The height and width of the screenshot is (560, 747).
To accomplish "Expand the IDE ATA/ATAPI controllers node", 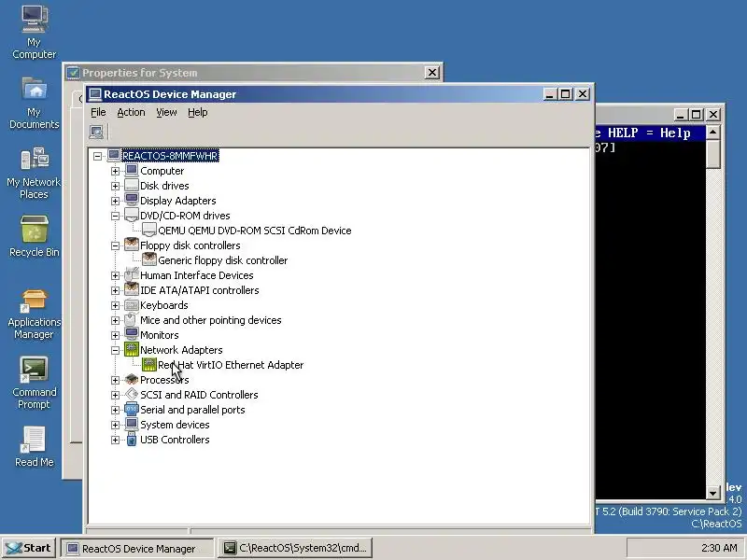I will [115, 290].
